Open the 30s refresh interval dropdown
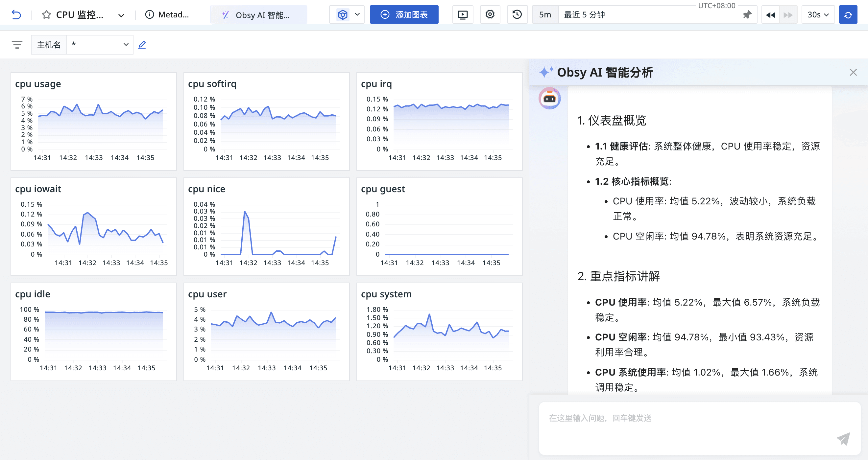The image size is (868, 460). tap(817, 14)
